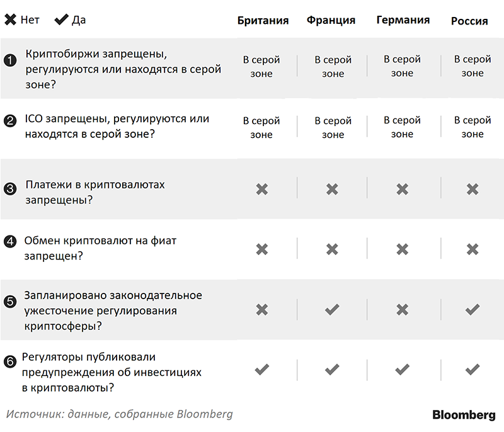Select the Германия column header
504x432 pixels.
(403, 20)
